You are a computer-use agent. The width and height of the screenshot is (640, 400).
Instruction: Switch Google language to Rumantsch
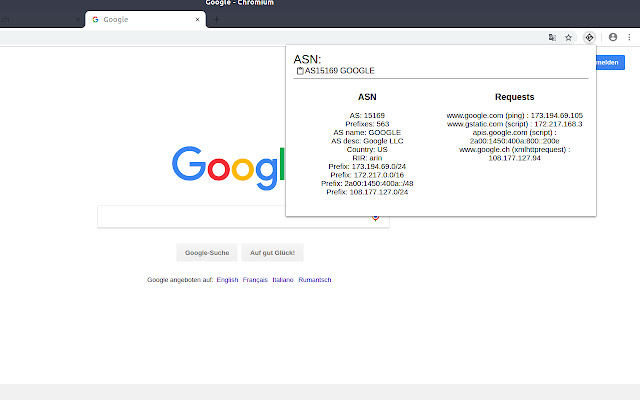pyautogui.click(x=315, y=280)
